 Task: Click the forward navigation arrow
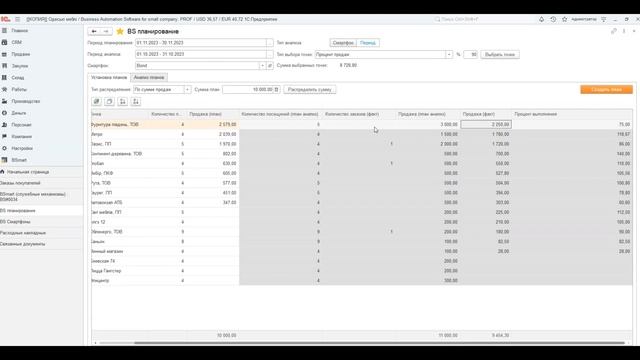[106, 31]
